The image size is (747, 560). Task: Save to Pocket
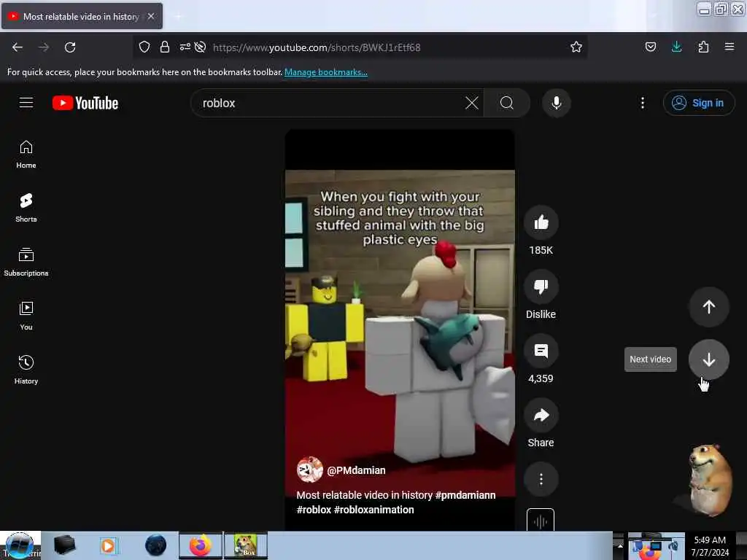650,47
